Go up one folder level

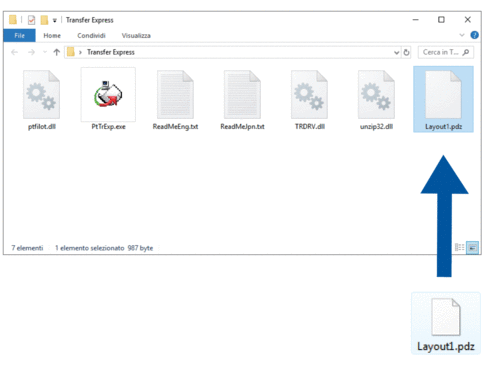click(56, 52)
